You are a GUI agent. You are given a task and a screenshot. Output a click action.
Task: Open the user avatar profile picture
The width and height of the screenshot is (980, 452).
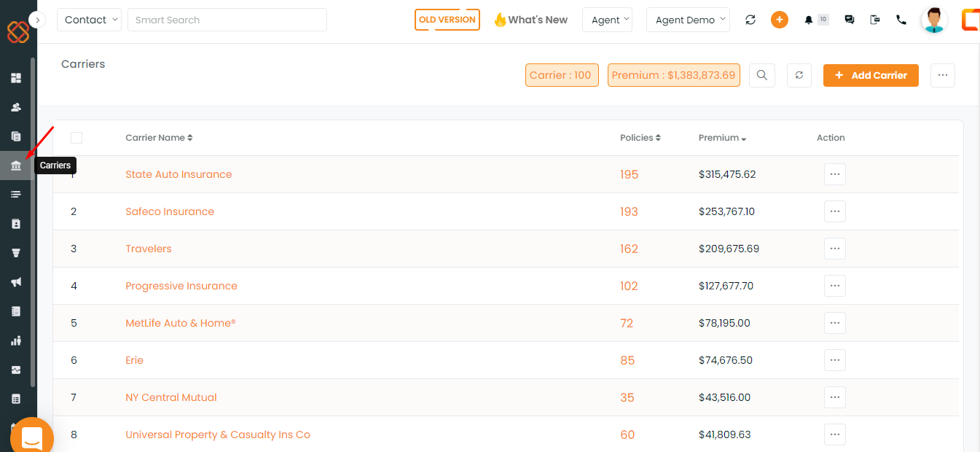tap(934, 20)
